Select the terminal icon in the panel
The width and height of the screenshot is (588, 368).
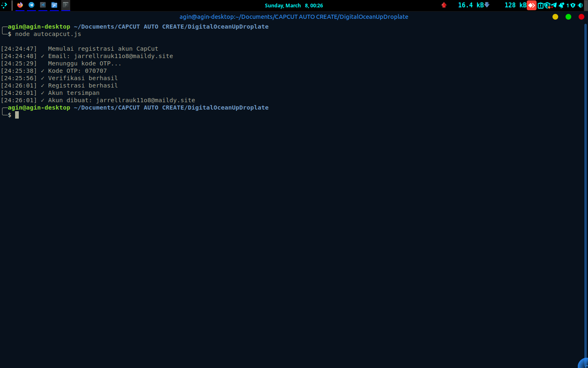pos(66,5)
